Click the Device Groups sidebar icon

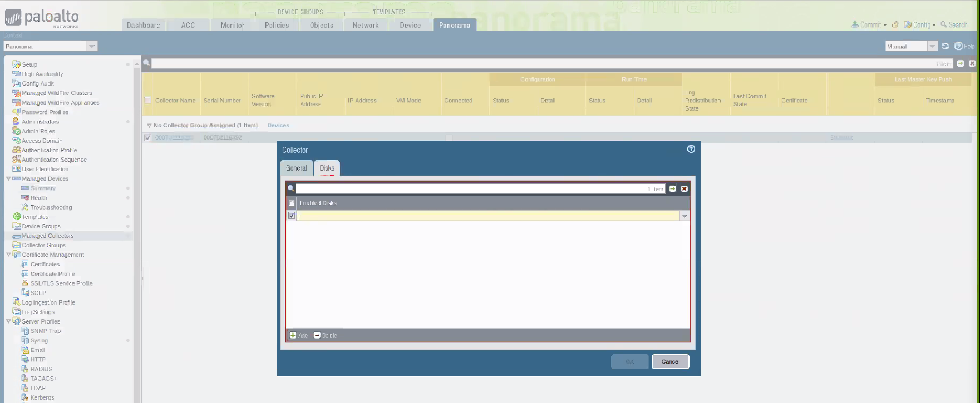tap(16, 226)
